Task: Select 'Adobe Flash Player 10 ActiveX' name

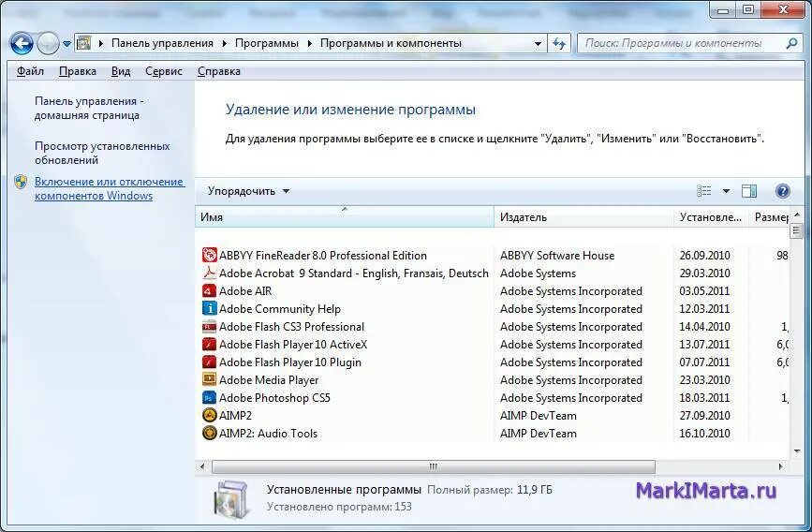Action: [x=293, y=345]
